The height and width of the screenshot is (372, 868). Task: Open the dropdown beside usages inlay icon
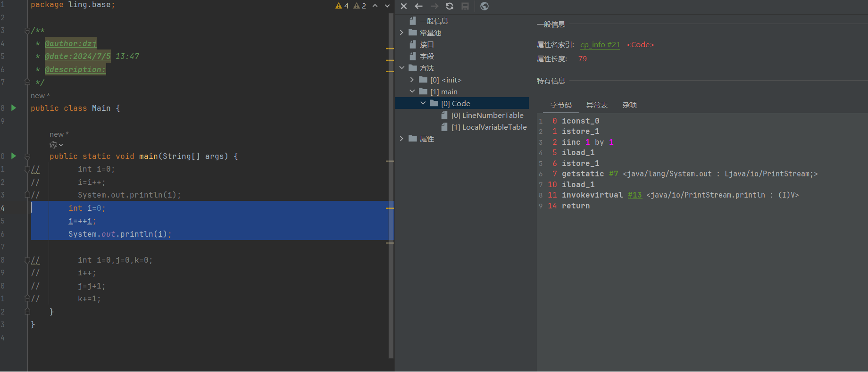pyautogui.click(x=61, y=145)
